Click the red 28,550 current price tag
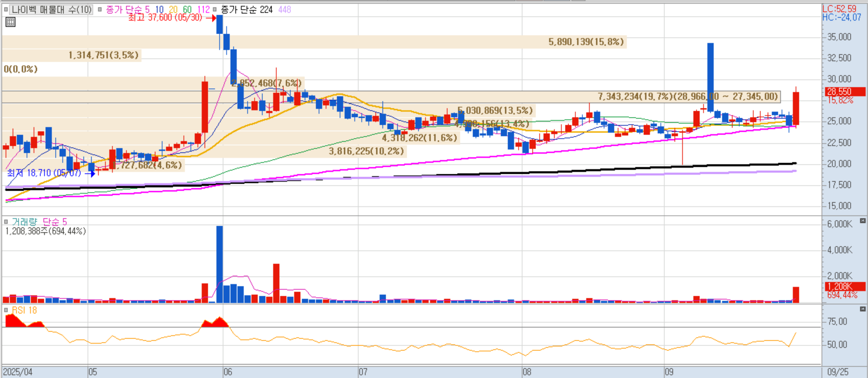 [x=846, y=92]
